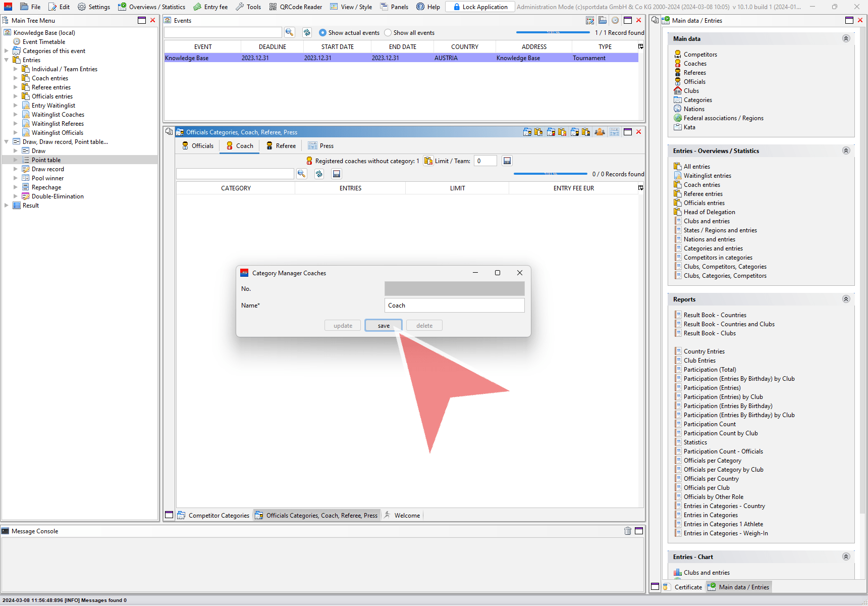
Task: Click the save disk icon beside Limit / Team
Action: (507, 161)
